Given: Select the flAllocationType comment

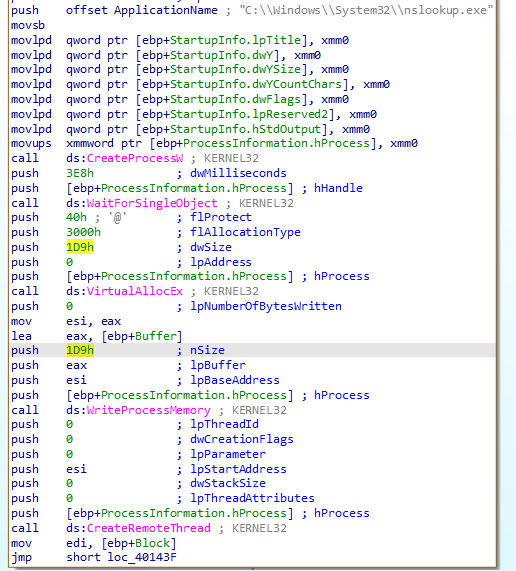Looking at the screenshot, I should click(x=245, y=232).
